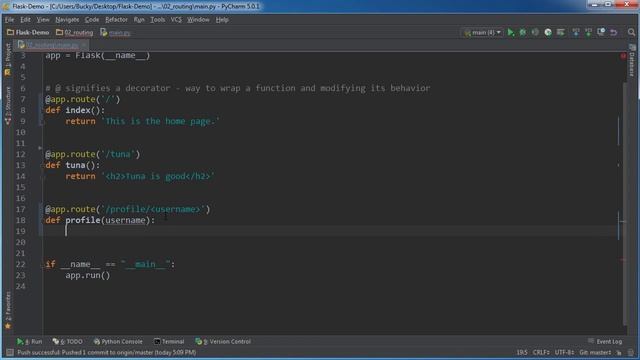
Task: Open the Code menu
Action: click(92, 20)
